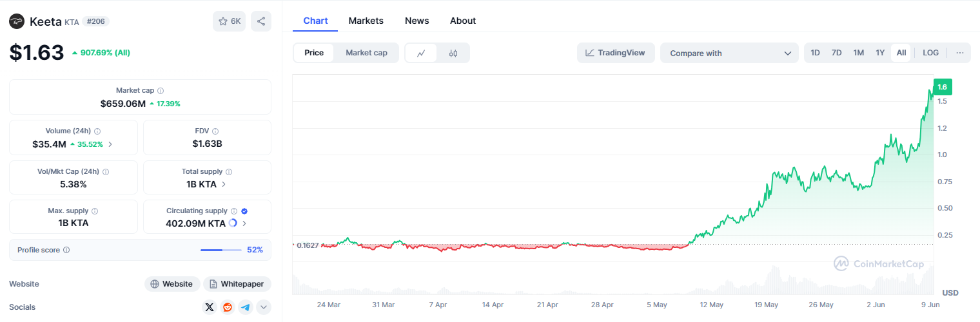Click the 52% profile score value
This screenshot has height=322, width=980.
pos(255,250)
